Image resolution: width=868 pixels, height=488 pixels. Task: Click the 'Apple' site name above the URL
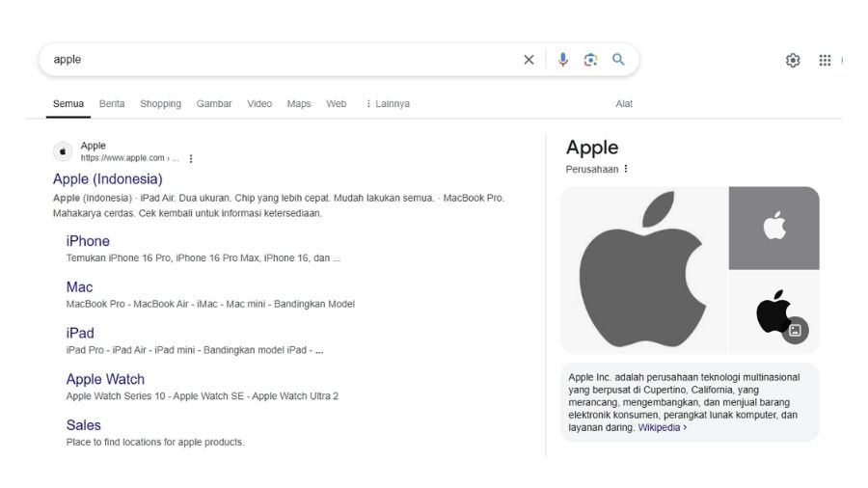point(93,146)
